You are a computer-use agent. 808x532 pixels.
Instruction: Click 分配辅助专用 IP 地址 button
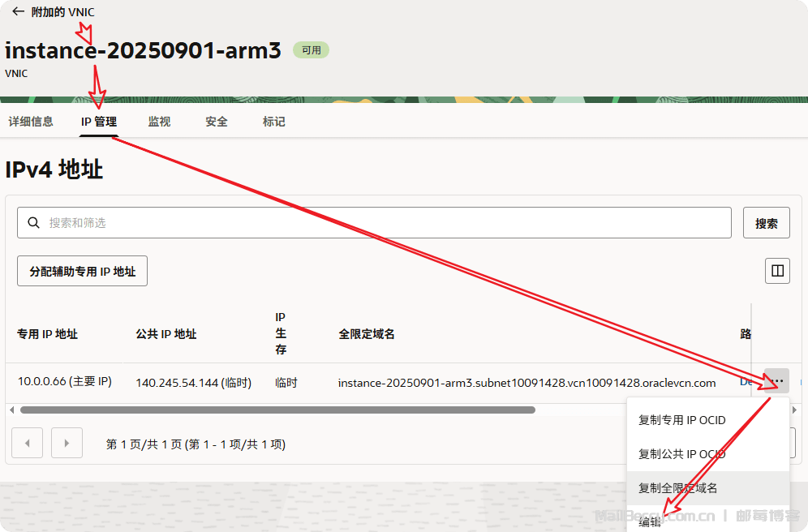coord(82,272)
